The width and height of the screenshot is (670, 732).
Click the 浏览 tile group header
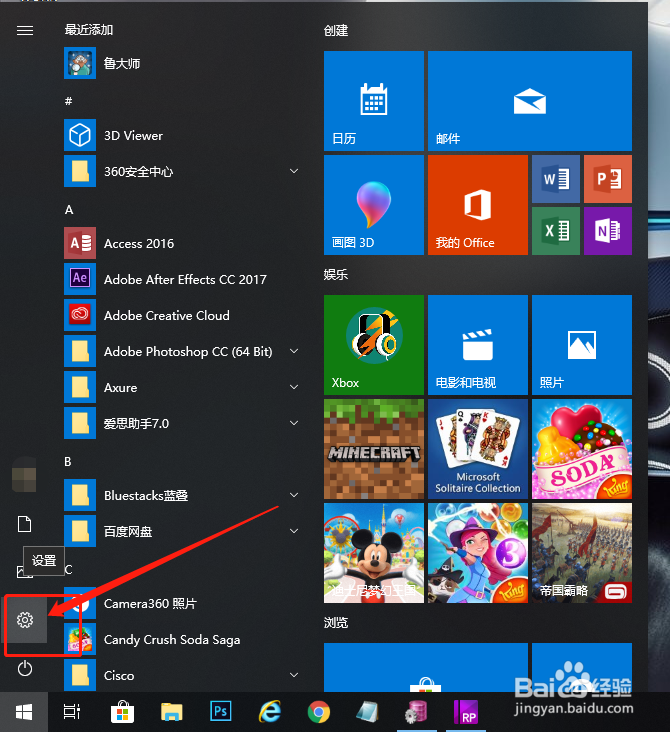(336, 622)
